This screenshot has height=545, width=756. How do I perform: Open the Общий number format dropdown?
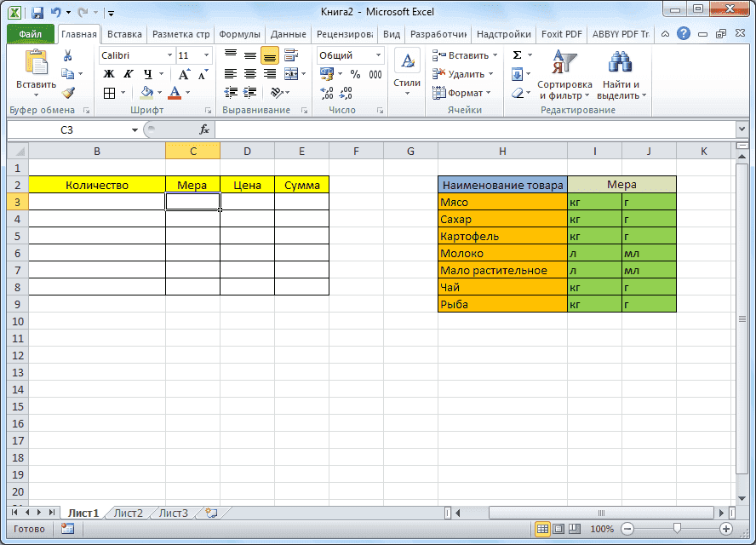[x=378, y=54]
